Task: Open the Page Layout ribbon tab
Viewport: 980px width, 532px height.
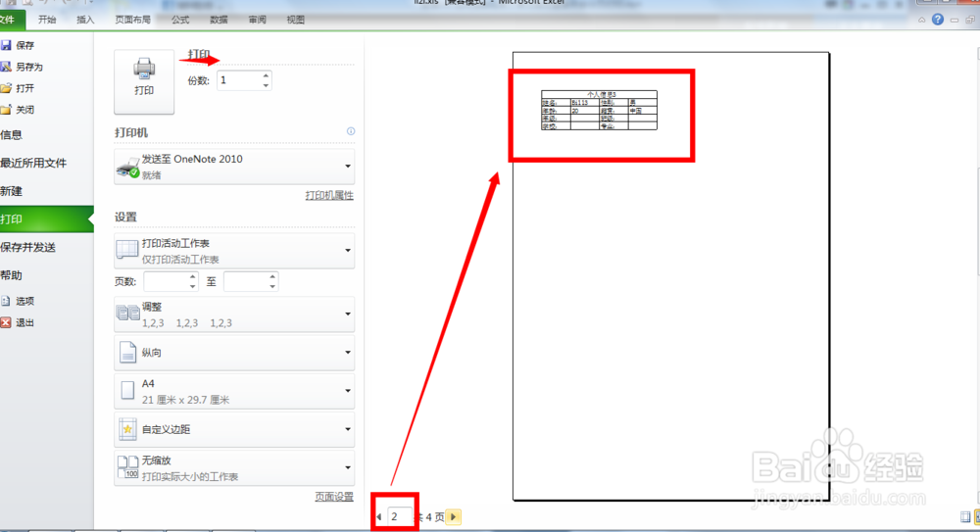Action: pos(132,20)
